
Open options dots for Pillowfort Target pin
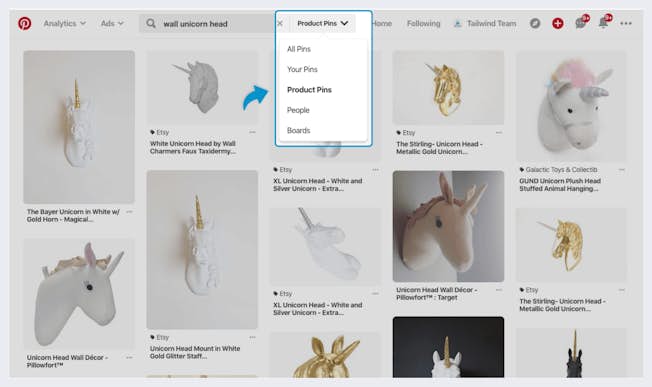coord(499,290)
